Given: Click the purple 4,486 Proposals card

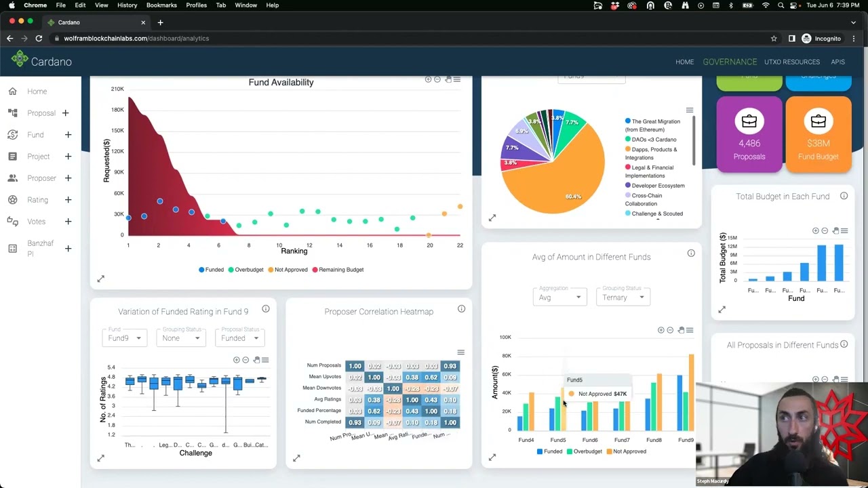Looking at the screenshot, I should (x=749, y=134).
